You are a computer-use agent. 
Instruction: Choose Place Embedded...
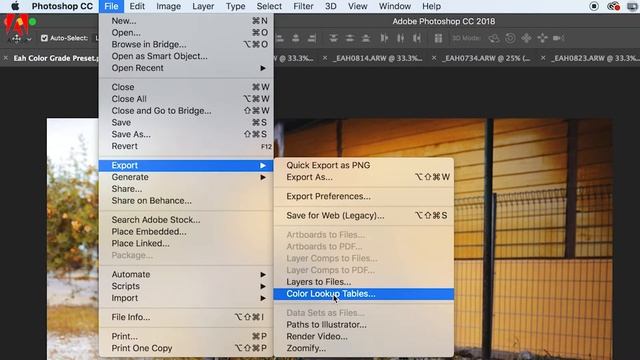[186, 231]
